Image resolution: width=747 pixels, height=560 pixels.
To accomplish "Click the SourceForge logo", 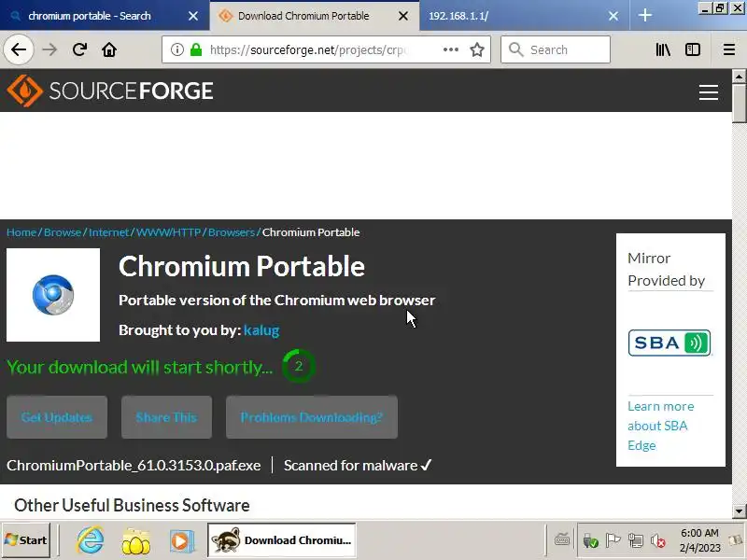I will pos(110,91).
